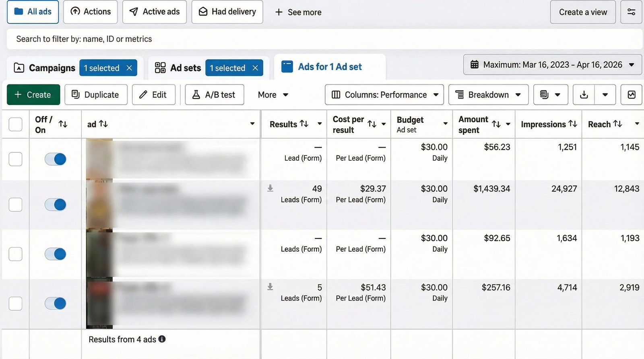Download leads icon in 5 Leads row
This screenshot has width=644, height=359.
(x=270, y=287)
